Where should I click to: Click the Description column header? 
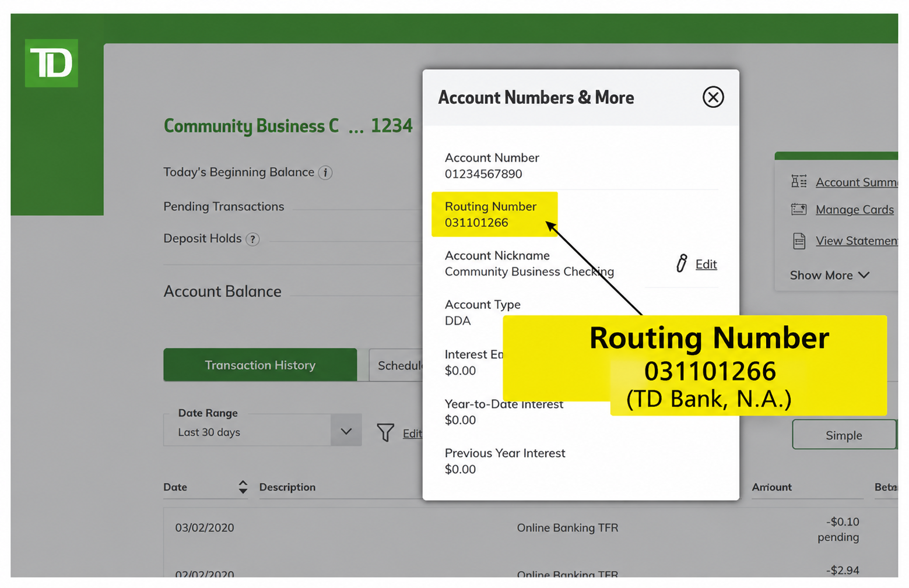287,487
